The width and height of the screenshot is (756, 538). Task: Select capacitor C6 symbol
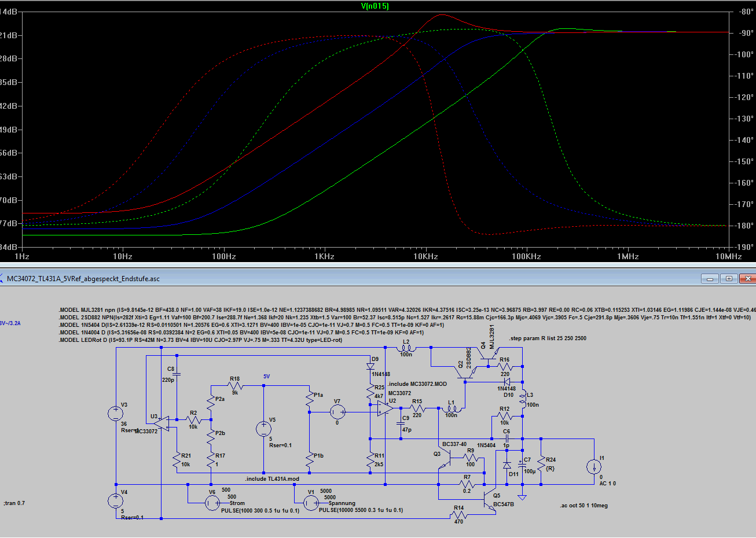[506, 439]
